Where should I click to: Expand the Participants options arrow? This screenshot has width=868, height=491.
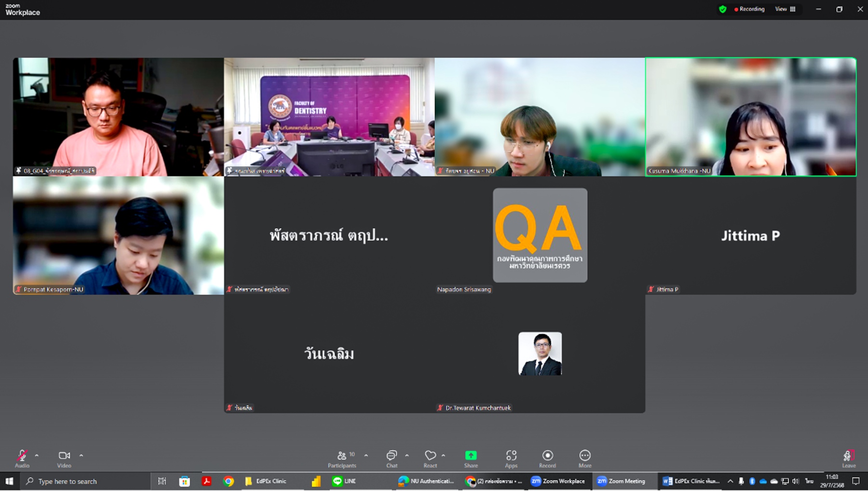pyautogui.click(x=366, y=455)
